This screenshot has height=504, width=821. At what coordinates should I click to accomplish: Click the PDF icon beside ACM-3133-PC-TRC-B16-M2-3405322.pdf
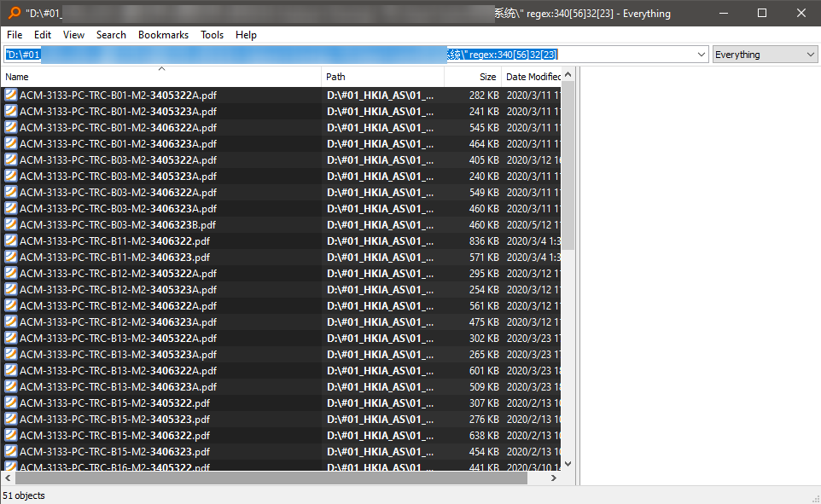[x=10, y=467]
